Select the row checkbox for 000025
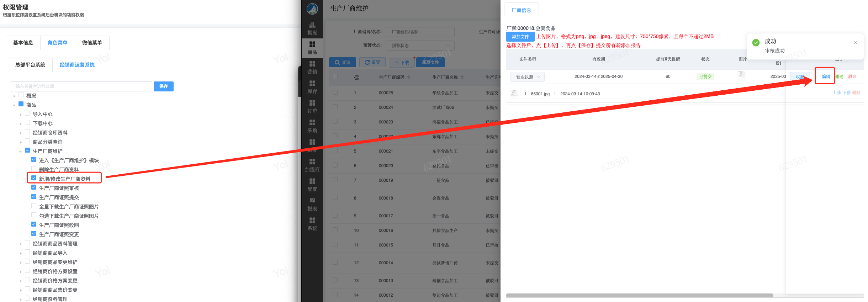The width and height of the screenshot is (868, 302). (x=335, y=92)
